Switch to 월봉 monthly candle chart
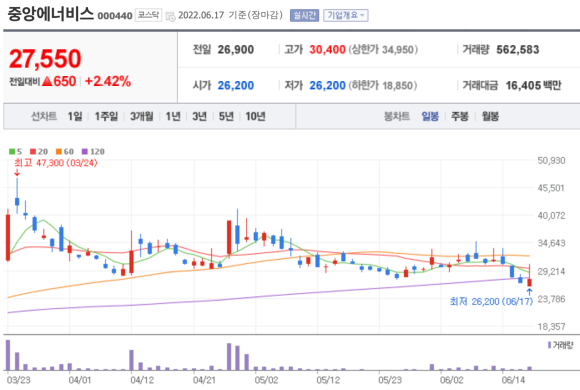The image size is (580, 390). tap(490, 117)
